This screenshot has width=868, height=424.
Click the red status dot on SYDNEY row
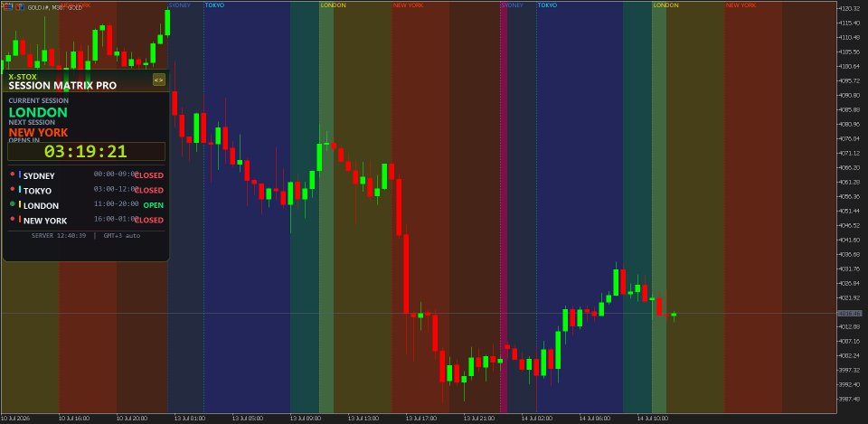[x=13, y=174]
